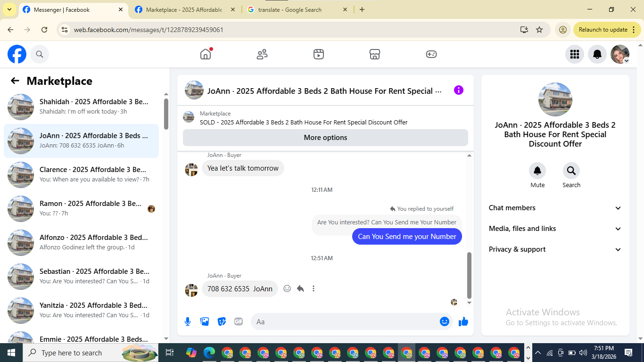Click Relaunch to update button
This screenshot has width=644, height=362.
click(607, 30)
